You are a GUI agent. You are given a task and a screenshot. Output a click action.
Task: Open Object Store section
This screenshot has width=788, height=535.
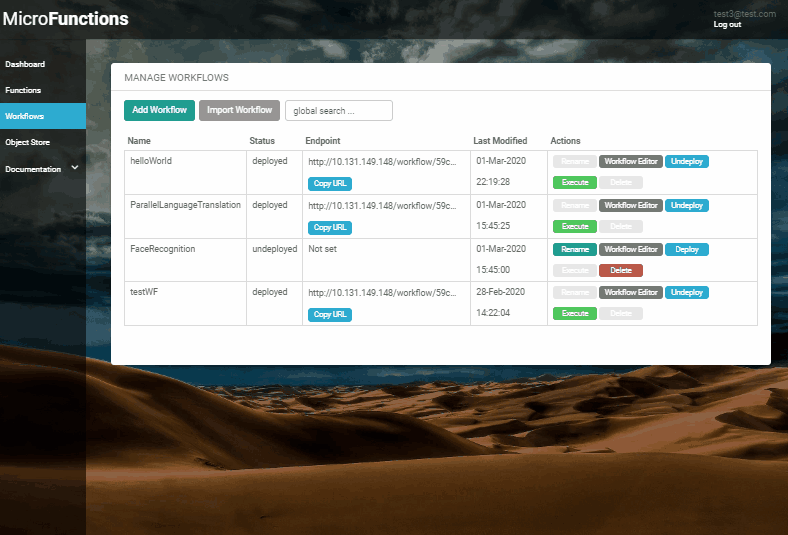coord(28,142)
